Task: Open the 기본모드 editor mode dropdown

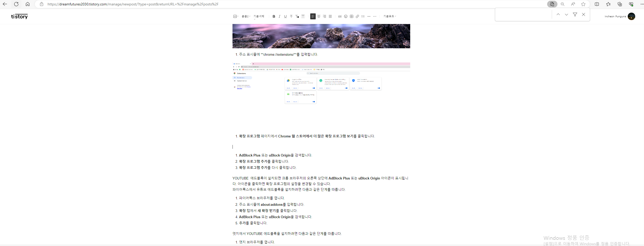Action: (x=390, y=16)
